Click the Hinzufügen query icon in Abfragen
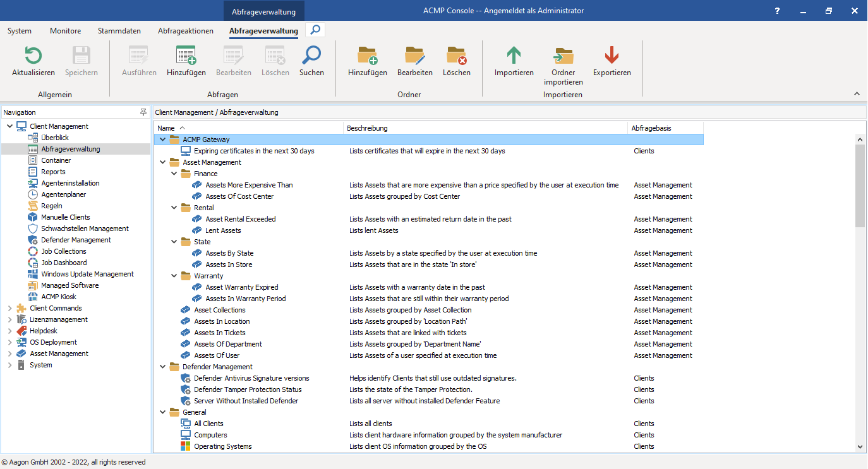Image resolution: width=868 pixels, height=469 pixels. point(186,56)
